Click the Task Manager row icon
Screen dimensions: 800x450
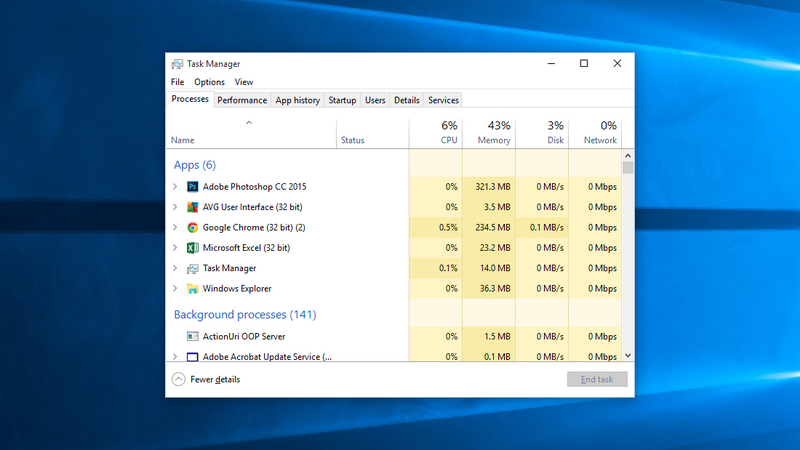pos(192,268)
